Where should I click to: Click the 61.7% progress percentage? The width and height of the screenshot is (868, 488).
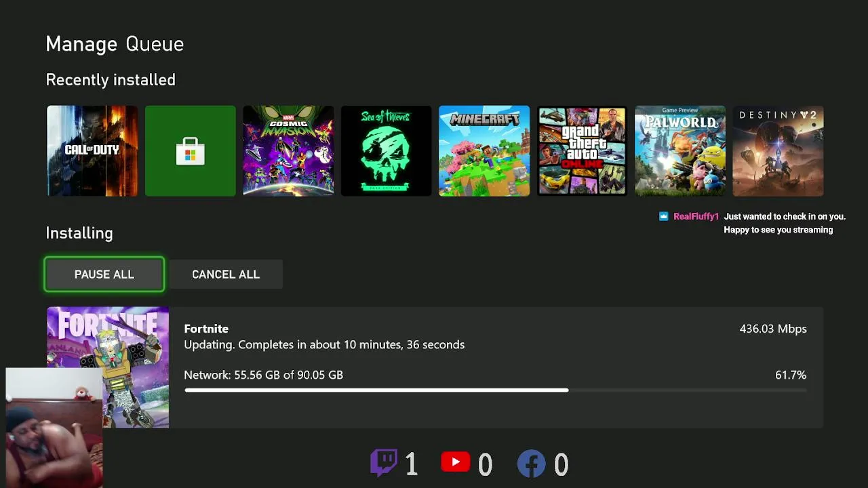[791, 375]
